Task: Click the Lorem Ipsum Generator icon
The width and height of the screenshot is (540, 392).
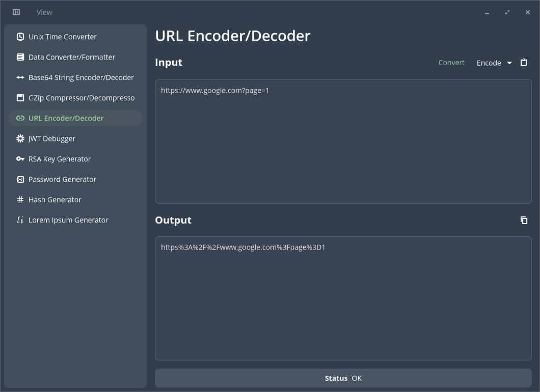Action: pos(20,220)
